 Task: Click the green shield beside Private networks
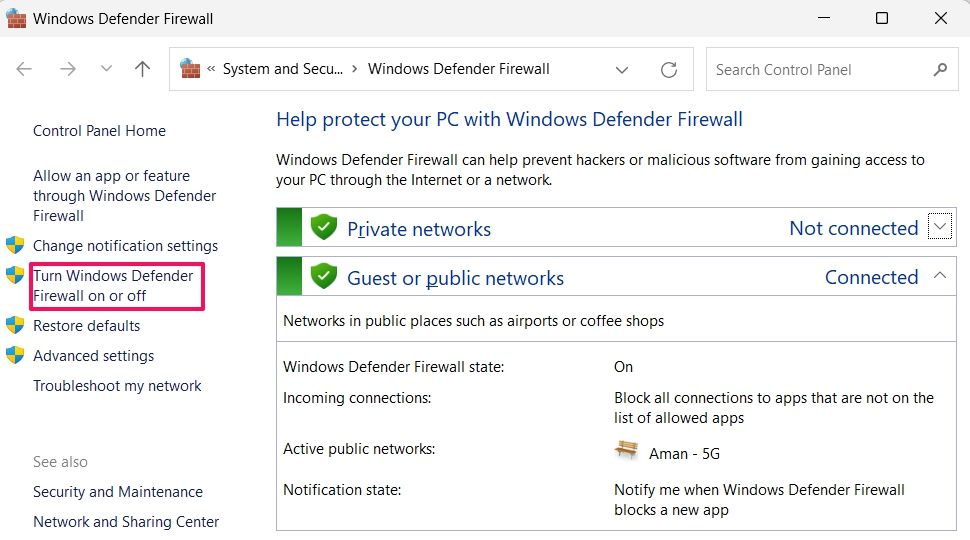(x=323, y=227)
